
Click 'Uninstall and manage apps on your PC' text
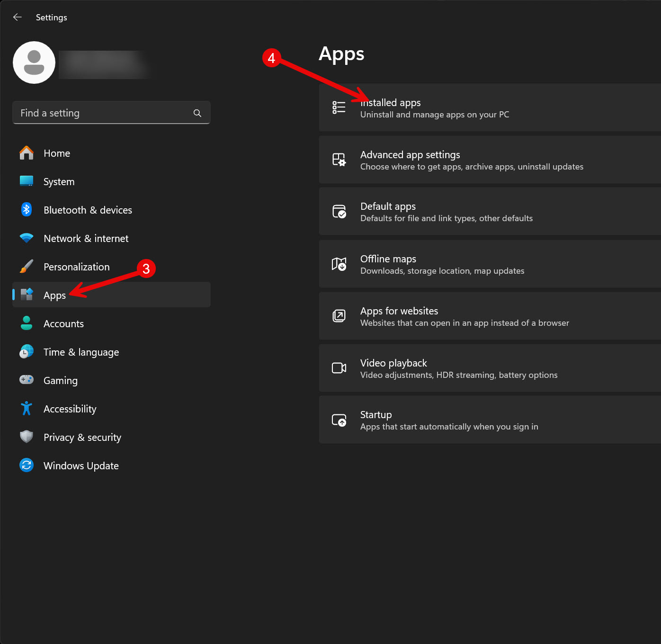coord(435,115)
